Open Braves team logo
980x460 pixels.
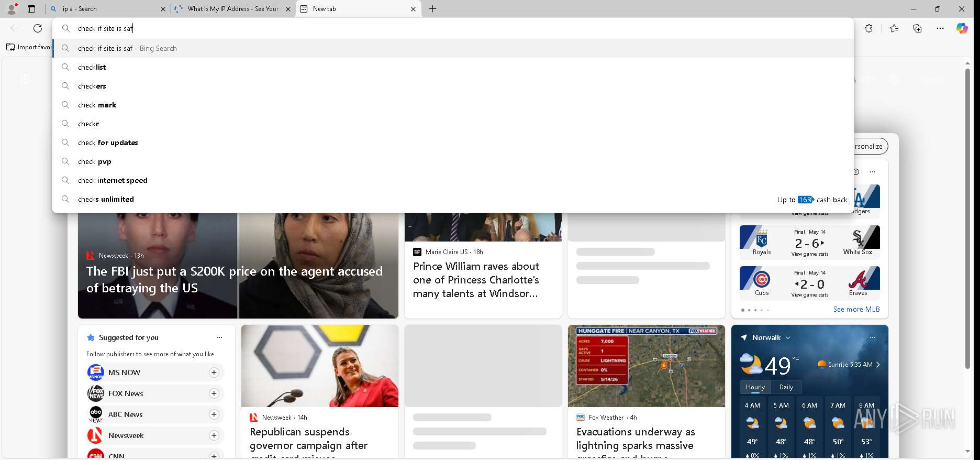tap(858, 279)
